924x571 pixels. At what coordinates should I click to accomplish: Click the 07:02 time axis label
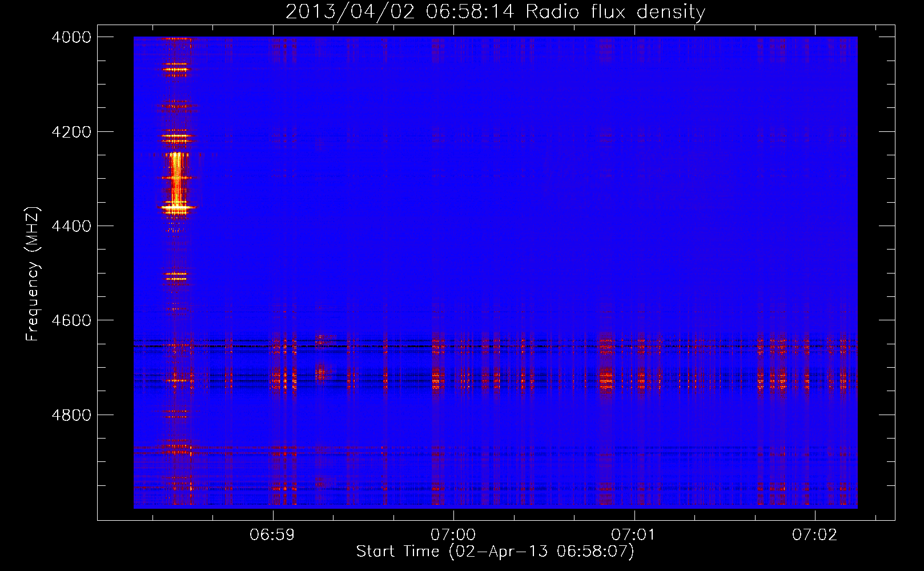[x=814, y=534]
